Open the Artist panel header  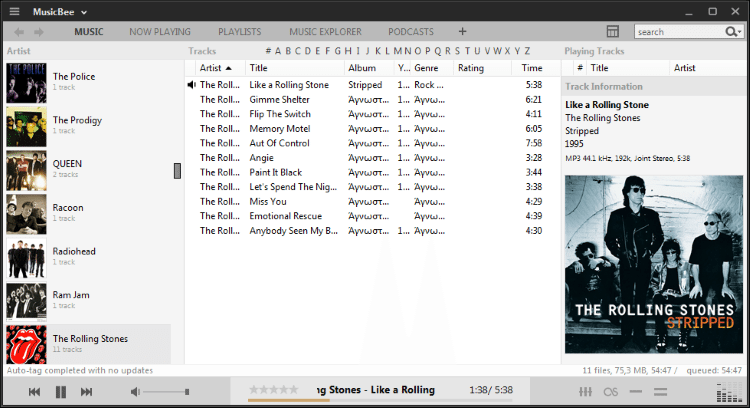pos(19,51)
